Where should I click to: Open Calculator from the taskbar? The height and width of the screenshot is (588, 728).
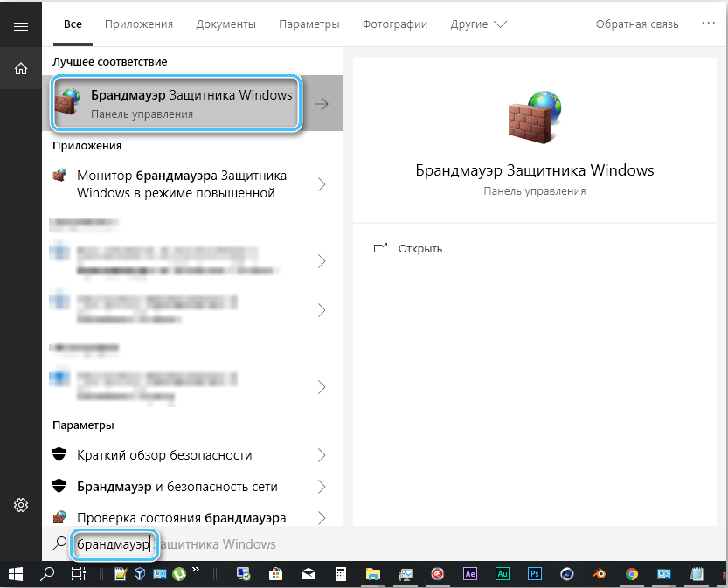pyautogui.click(x=341, y=574)
